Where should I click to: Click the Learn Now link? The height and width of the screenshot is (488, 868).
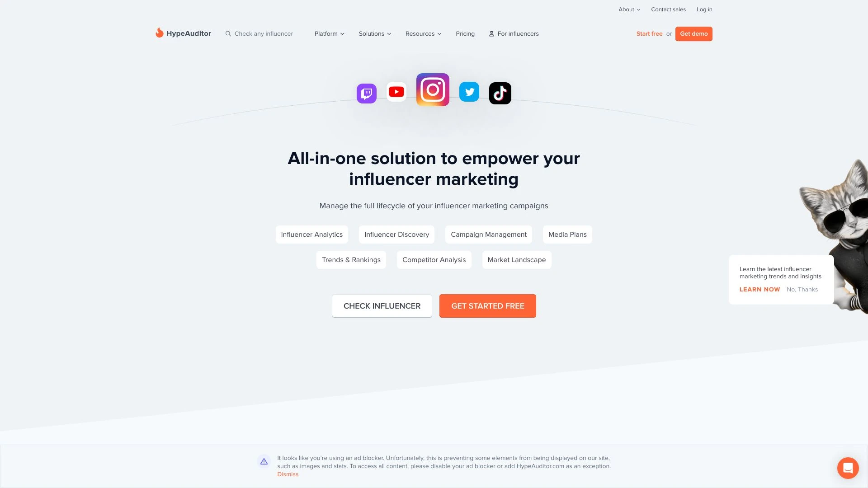(x=759, y=290)
